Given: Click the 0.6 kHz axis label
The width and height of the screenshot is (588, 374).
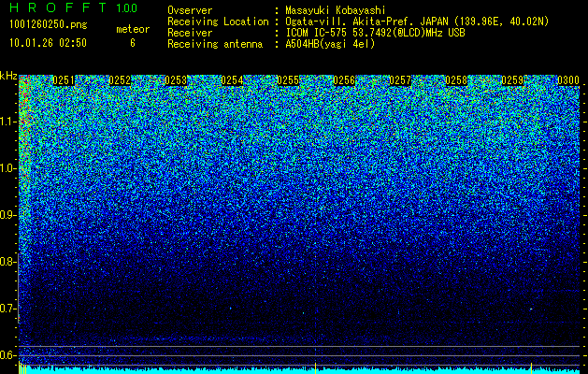Looking at the screenshot, I should pyautogui.click(x=8, y=355).
